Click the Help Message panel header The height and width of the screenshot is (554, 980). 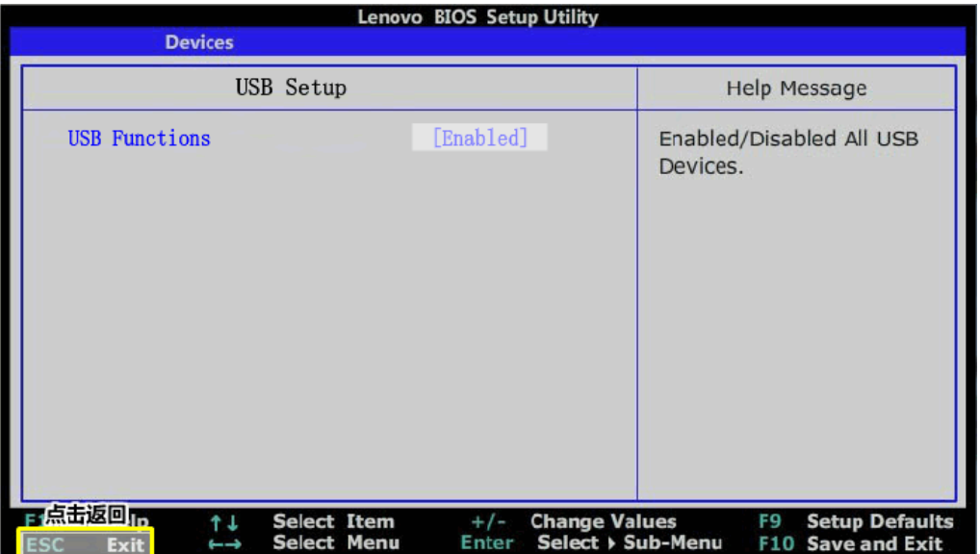(796, 88)
